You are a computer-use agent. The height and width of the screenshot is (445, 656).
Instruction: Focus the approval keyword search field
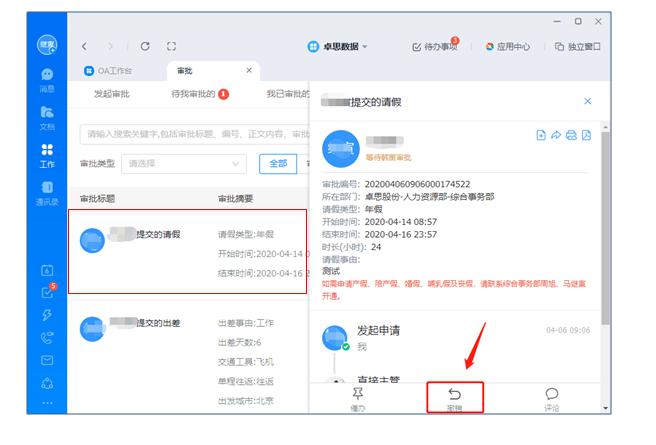(x=195, y=134)
